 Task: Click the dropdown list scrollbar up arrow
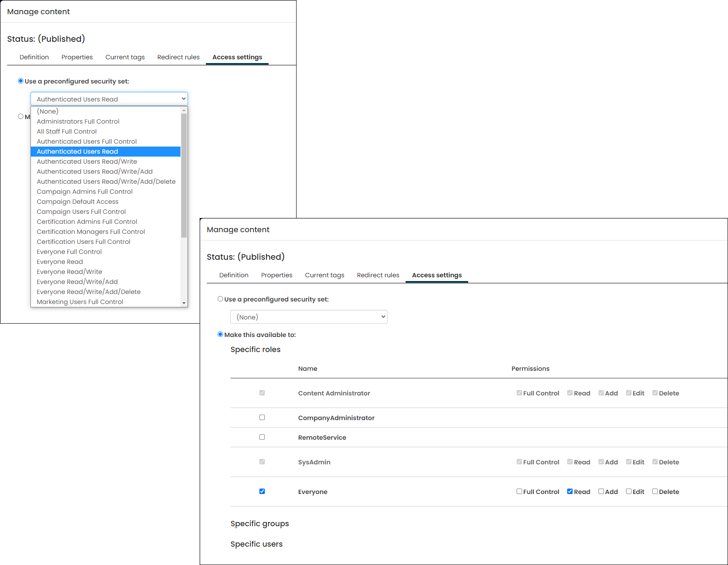point(184,110)
